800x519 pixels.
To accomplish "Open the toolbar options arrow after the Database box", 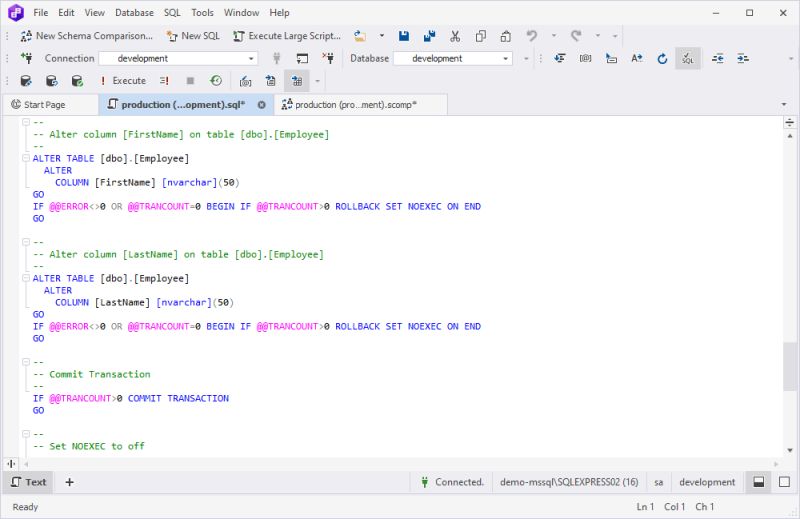I will pos(526,58).
